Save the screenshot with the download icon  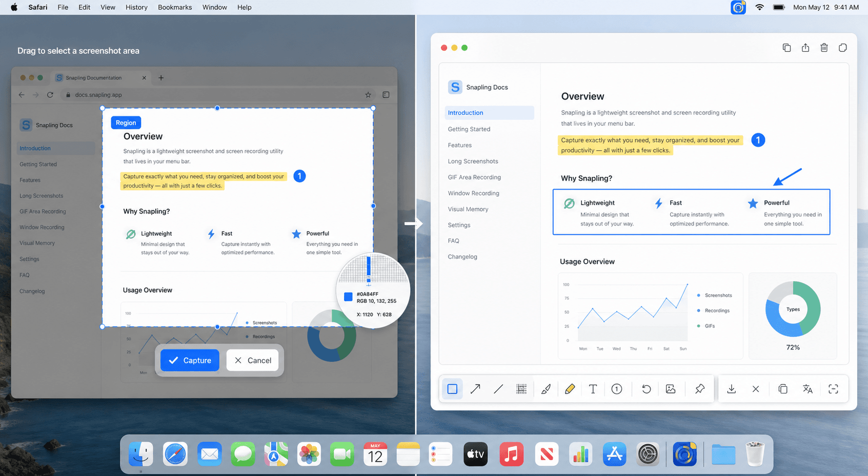click(732, 389)
